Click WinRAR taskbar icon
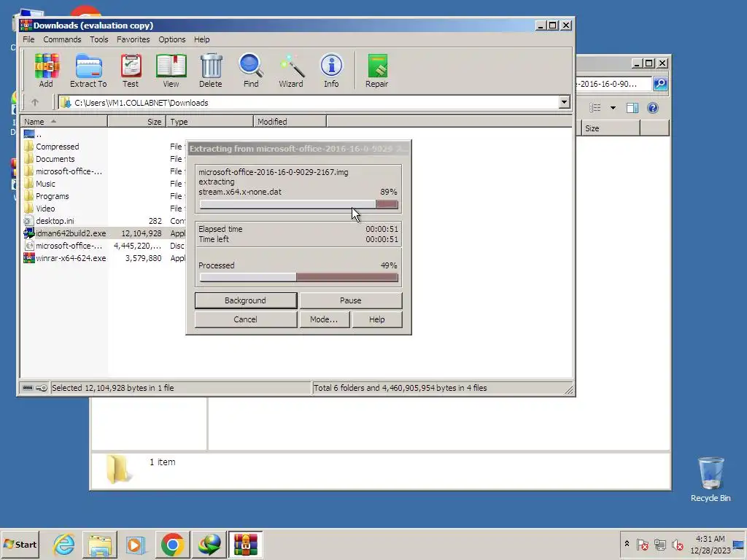 [245, 544]
